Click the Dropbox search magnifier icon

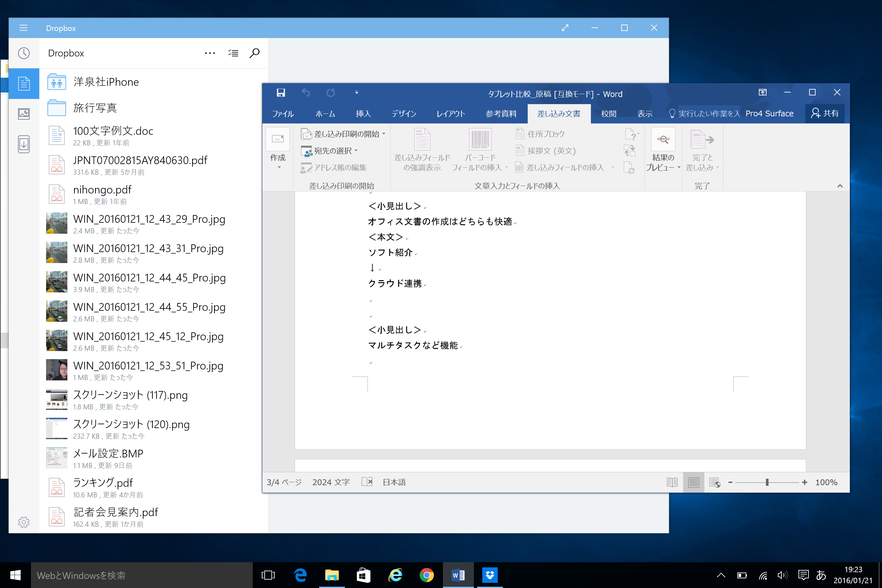(255, 53)
